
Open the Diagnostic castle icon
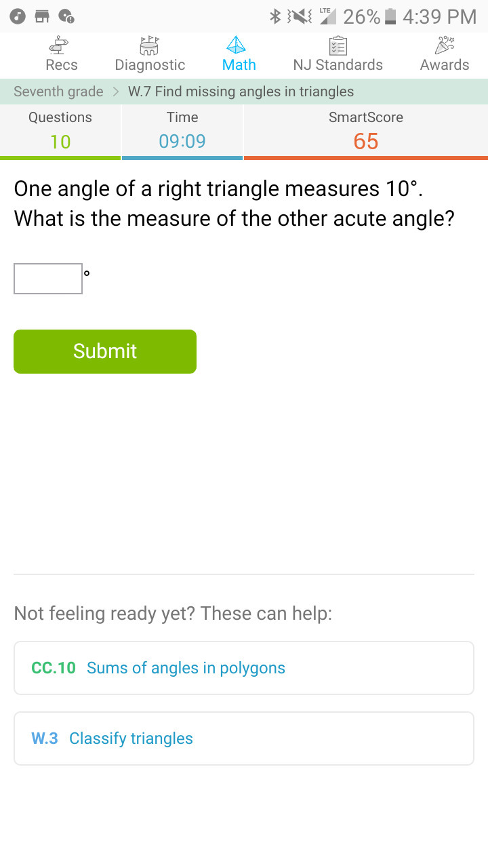point(150,45)
